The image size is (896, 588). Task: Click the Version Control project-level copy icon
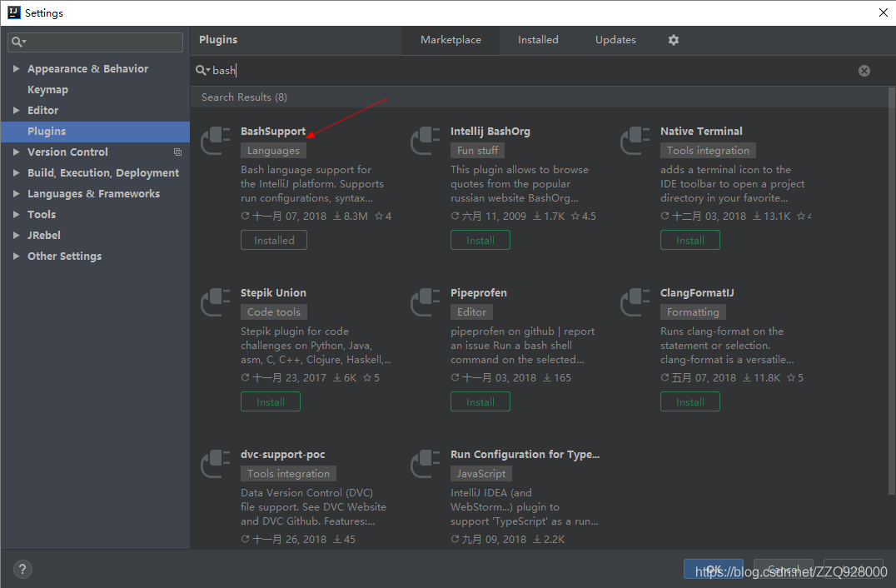coord(177,152)
